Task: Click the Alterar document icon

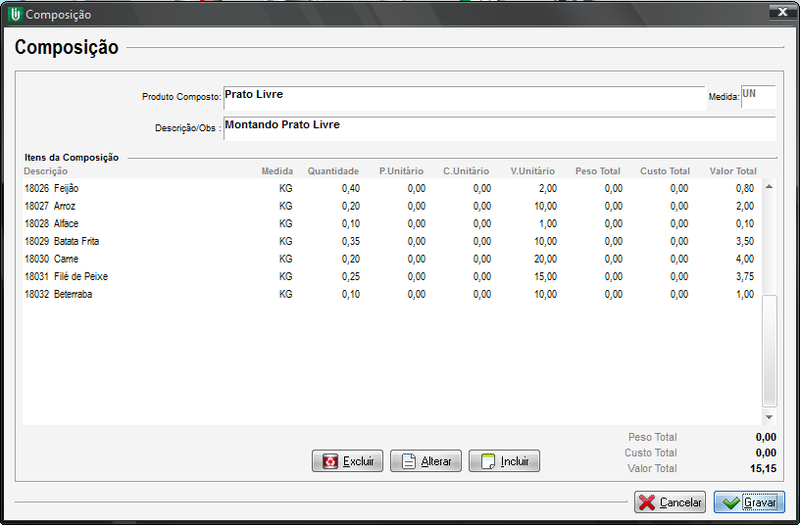Action: click(x=408, y=462)
